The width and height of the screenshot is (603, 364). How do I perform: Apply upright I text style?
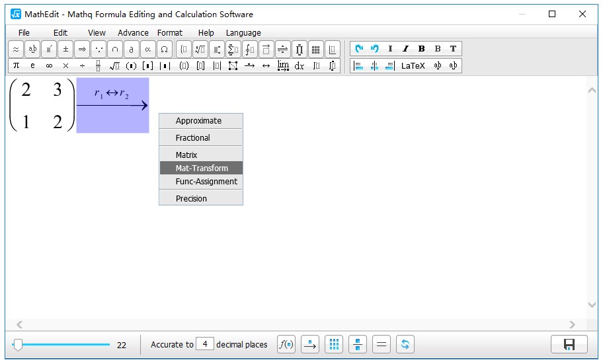(x=390, y=48)
